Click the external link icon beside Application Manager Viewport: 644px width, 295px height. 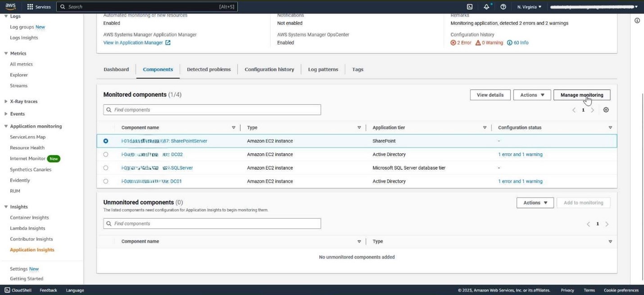tap(168, 43)
